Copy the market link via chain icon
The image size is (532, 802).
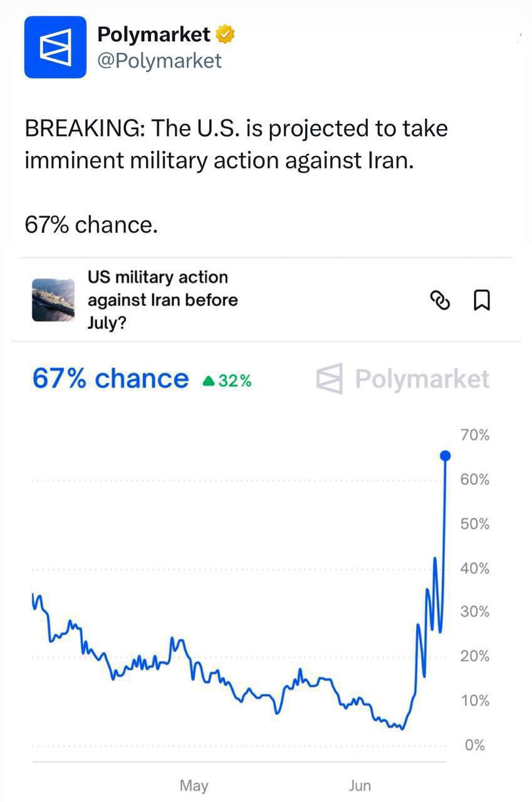tap(441, 301)
